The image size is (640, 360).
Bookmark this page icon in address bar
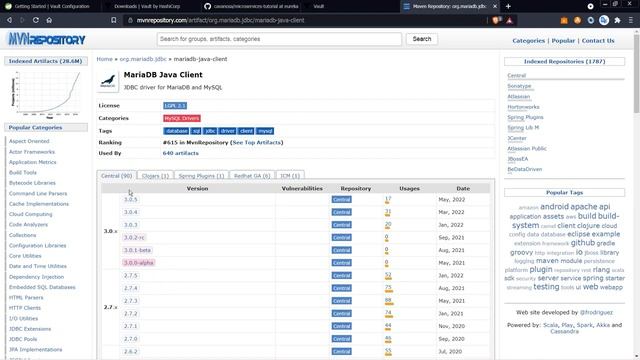click(114, 20)
